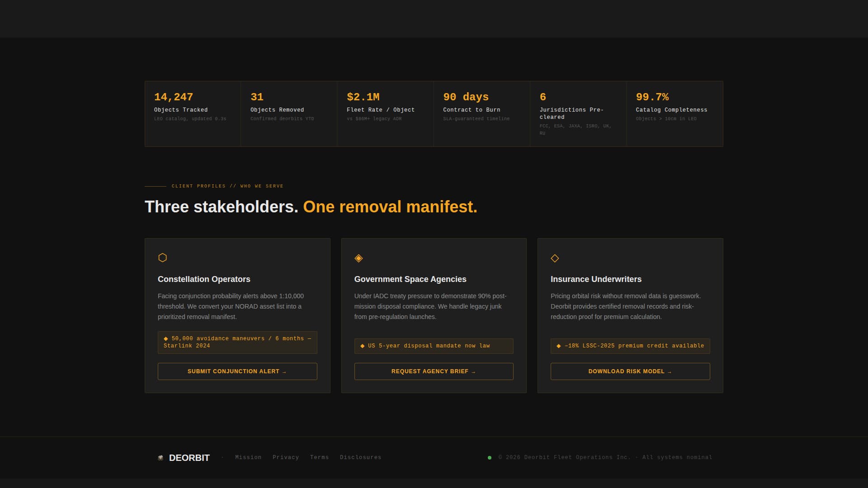This screenshot has width=868, height=488.
Task: Click the Deorbit satellite logo icon in footer
Action: pyautogui.click(x=160, y=458)
